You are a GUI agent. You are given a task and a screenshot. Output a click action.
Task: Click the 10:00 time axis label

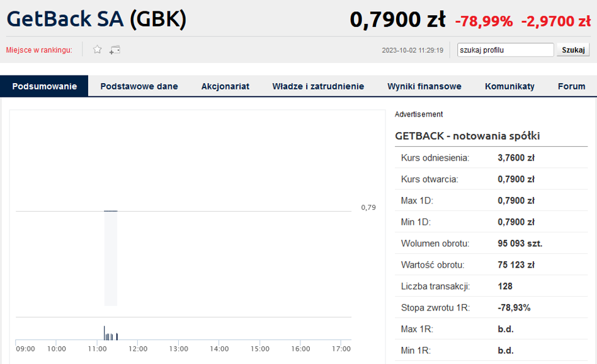point(56,349)
